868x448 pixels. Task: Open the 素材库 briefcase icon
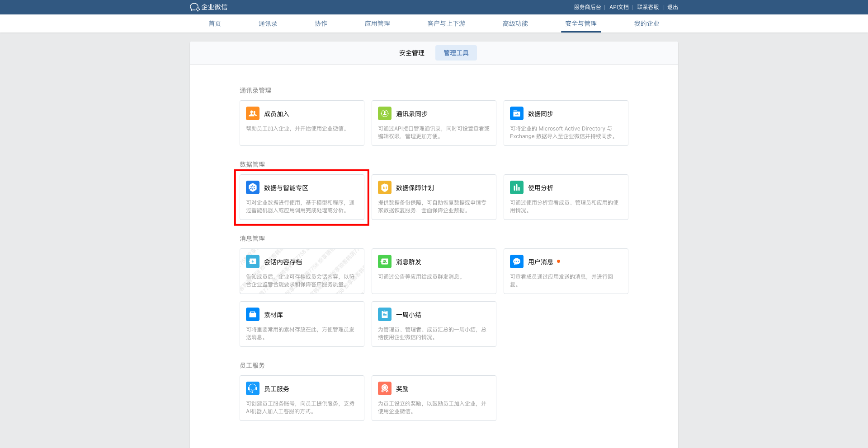point(252,314)
